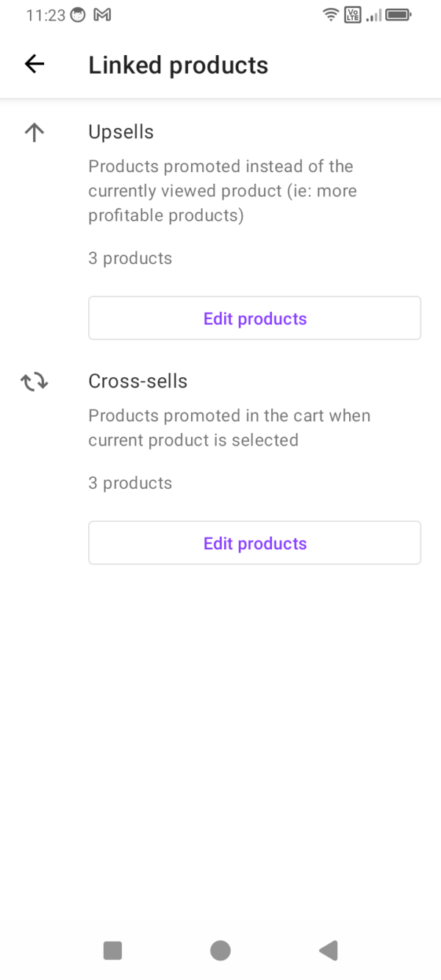Tap the VoLTE indicator icon
Image resolution: width=441 pixels, height=980 pixels.
tap(353, 15)
